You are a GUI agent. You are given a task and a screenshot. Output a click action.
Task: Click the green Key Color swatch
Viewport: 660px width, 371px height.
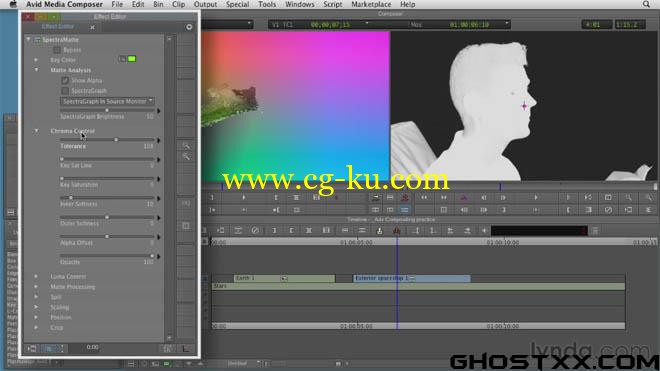pyautogui.click(x=132, y=59)
